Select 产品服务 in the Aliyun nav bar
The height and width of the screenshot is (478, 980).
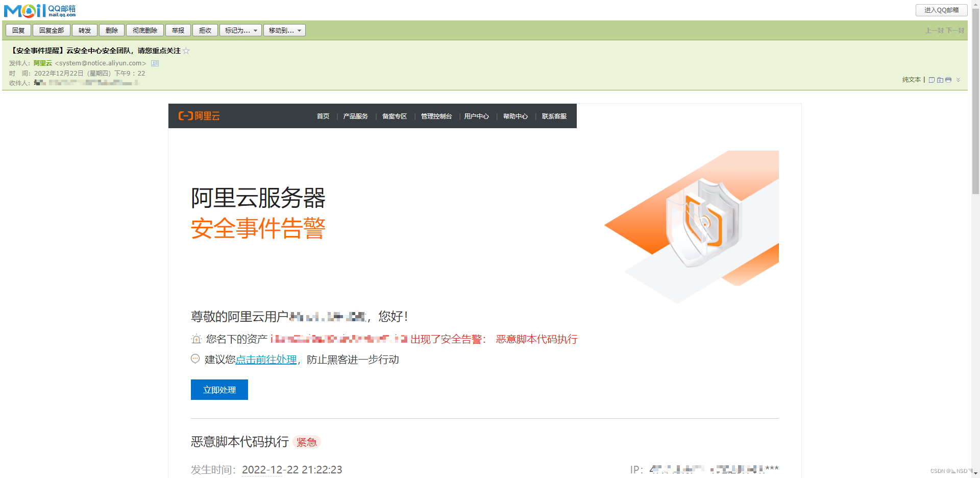[355, 116]
